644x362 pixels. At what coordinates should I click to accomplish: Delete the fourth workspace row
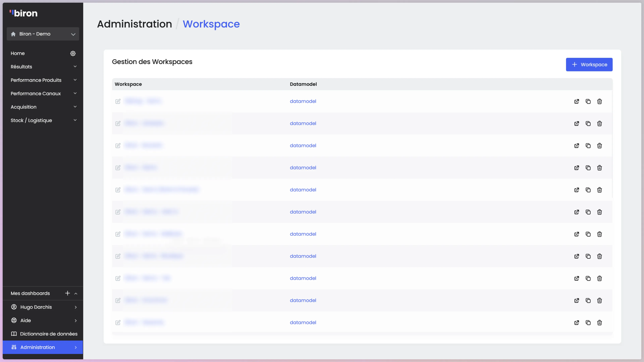click(600, 168)
